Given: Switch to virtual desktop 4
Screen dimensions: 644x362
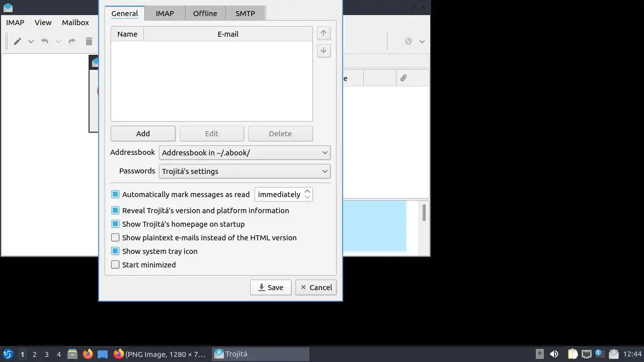Looking at the screenshot, I should [x=58, y=354].
